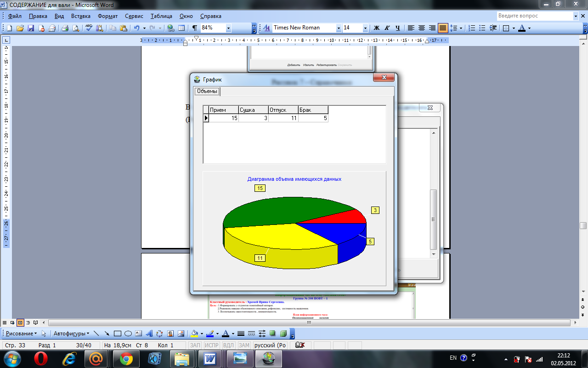This screenshot has width=588, height=368.
Task: Click the bulleted list icon
Action: [482, 28]
